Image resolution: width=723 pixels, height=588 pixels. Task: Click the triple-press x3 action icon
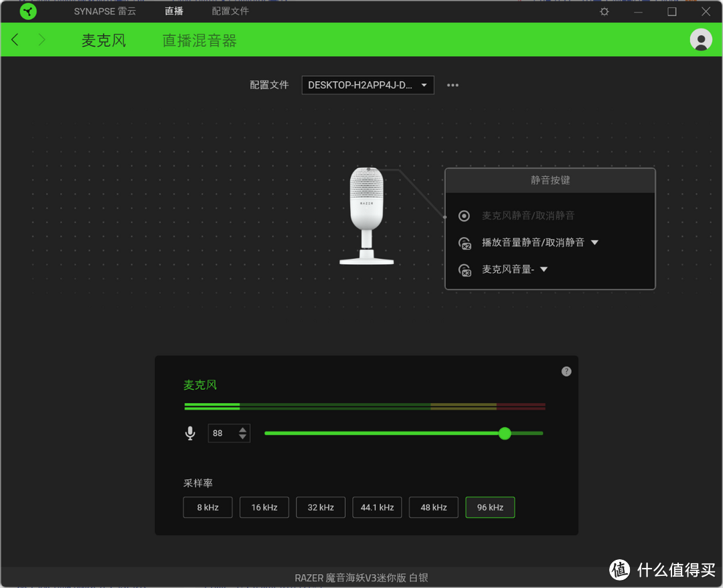tap(465, 270)
